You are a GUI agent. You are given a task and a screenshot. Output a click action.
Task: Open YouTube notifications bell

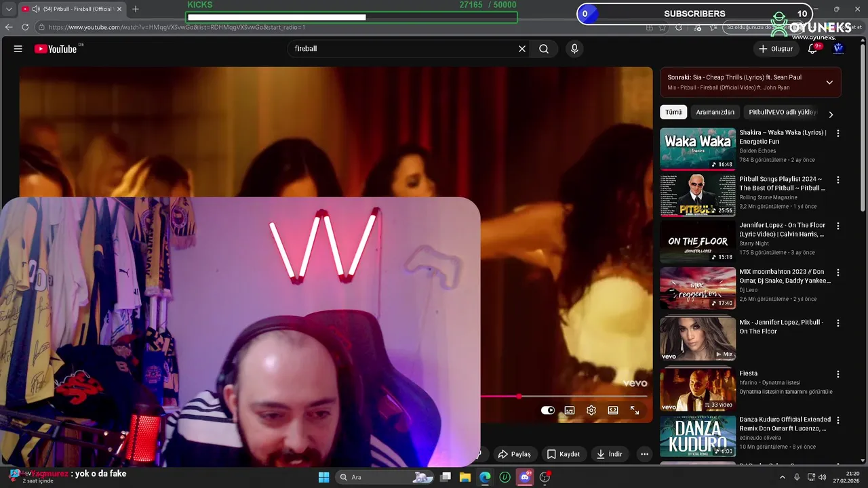click(x=813, y=49)
